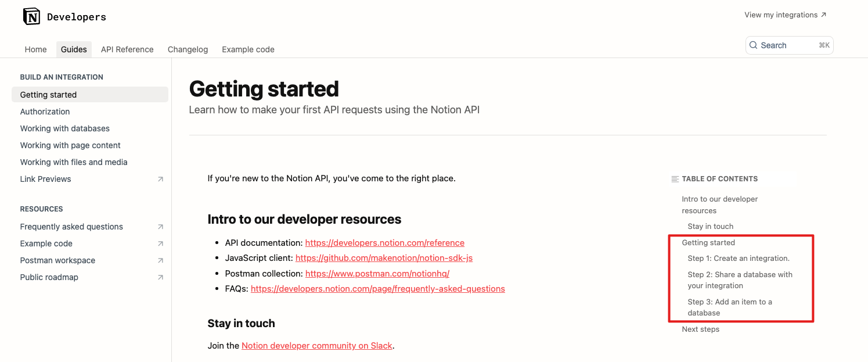Click external arrow beside Example code sidebar item

coord(160,244)
